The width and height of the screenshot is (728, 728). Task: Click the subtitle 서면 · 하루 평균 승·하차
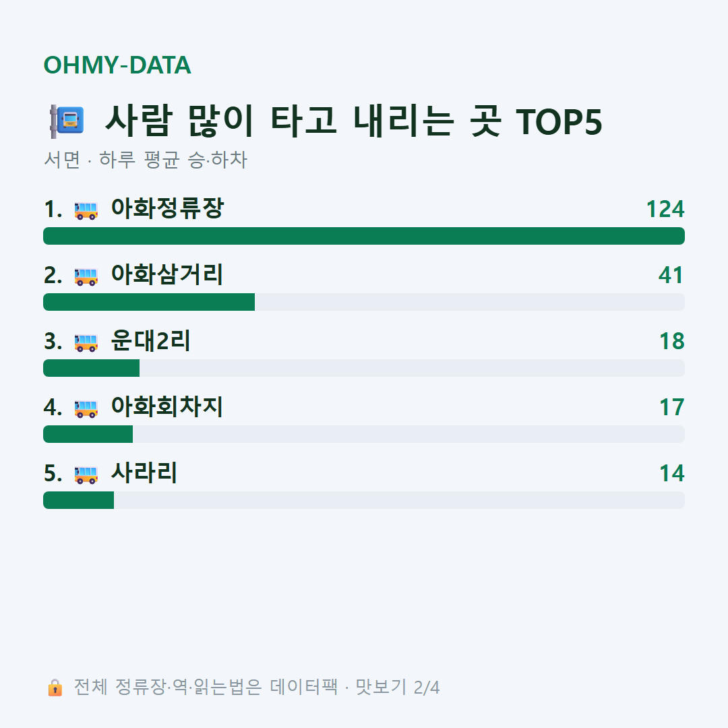click(x=146, y=160)
